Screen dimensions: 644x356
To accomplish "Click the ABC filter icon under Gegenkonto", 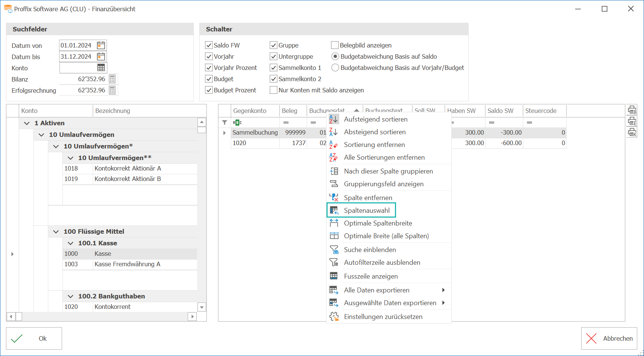I will pyautogui.click(x=237, y=122).
